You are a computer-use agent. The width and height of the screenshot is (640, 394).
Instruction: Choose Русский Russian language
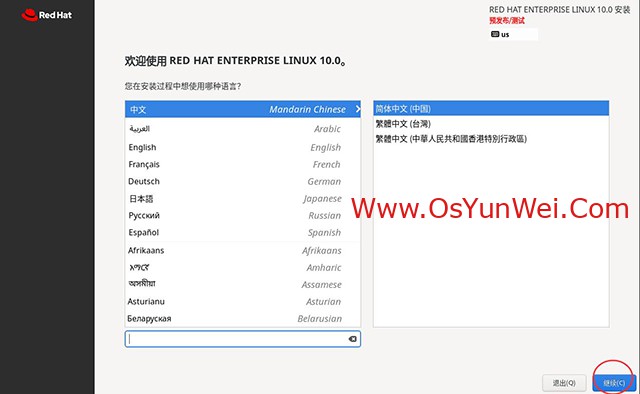coord(243,216)
